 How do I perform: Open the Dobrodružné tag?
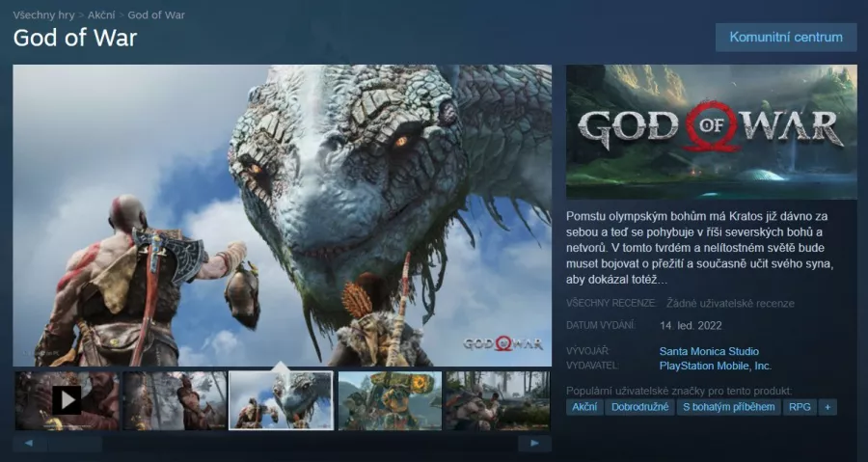[x=640, y=407]
